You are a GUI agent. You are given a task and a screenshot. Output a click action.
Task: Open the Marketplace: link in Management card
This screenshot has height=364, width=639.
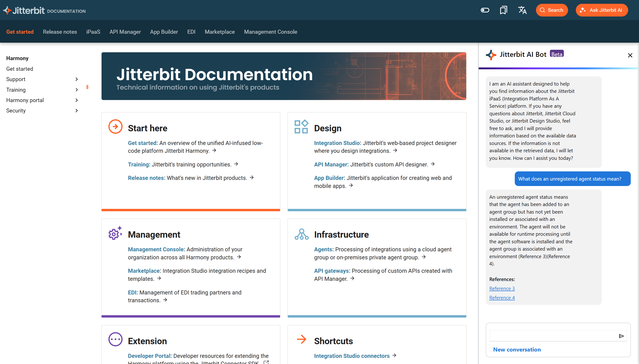click(144, 271)
